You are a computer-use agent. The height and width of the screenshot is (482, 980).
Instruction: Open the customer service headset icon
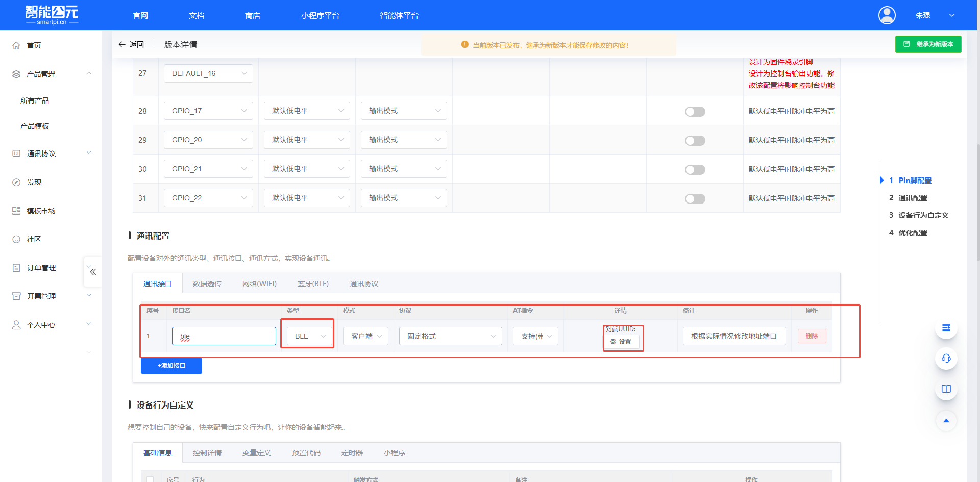coord(946,359)
